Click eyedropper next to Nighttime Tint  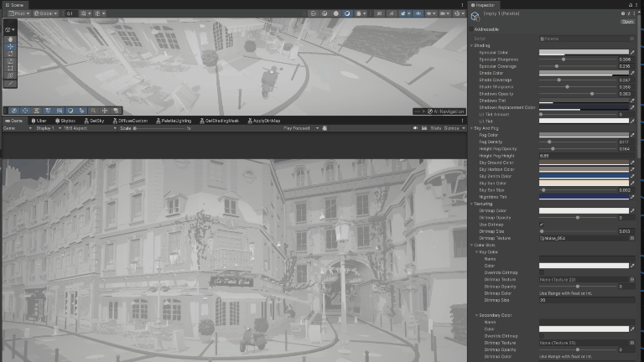(632, 197)
